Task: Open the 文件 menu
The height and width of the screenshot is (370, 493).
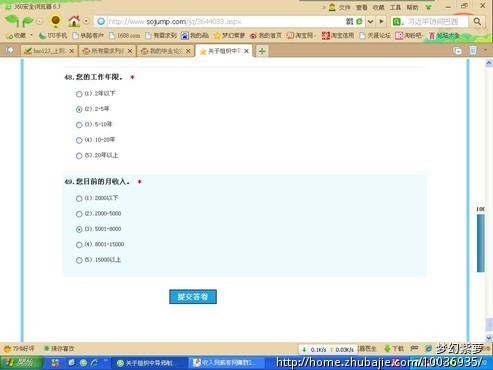Action: (x=344, y=7)
